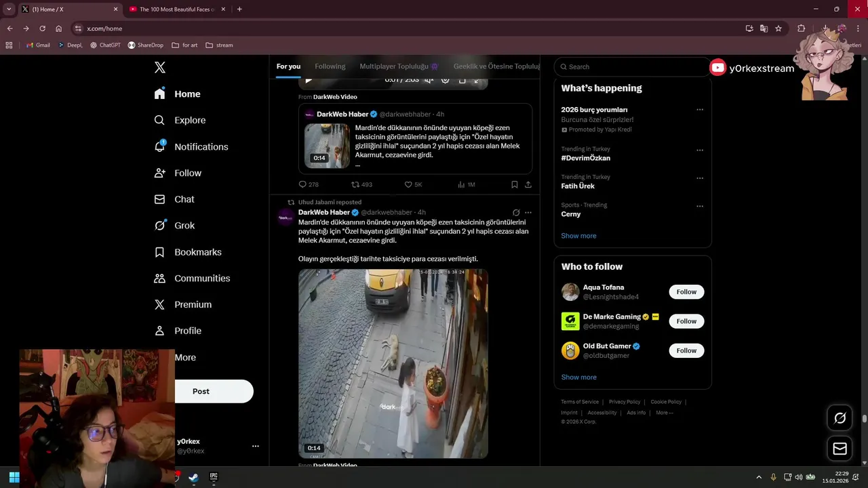The height and width of the screenshot is (488, 868).
Task: Open Chat in the sidebar
Action: point(174,199)
